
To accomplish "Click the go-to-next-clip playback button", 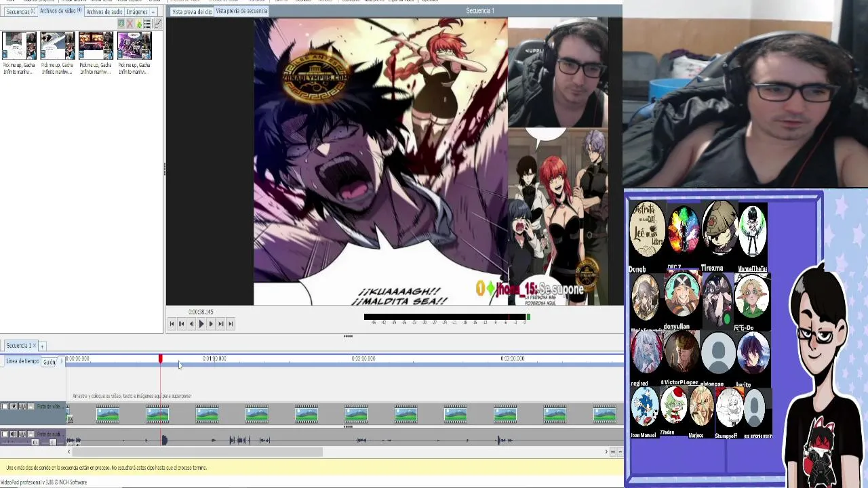I will [x=220, y=324].
